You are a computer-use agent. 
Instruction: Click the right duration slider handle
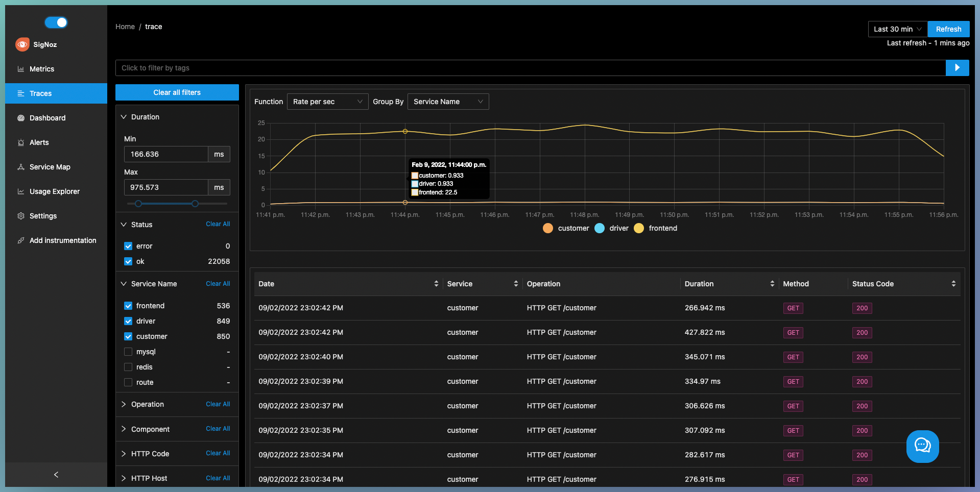tap(195, 204)
